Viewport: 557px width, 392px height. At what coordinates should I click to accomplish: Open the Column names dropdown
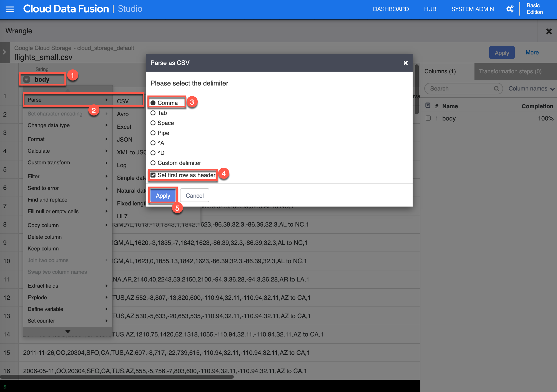[x=531, y=89]
